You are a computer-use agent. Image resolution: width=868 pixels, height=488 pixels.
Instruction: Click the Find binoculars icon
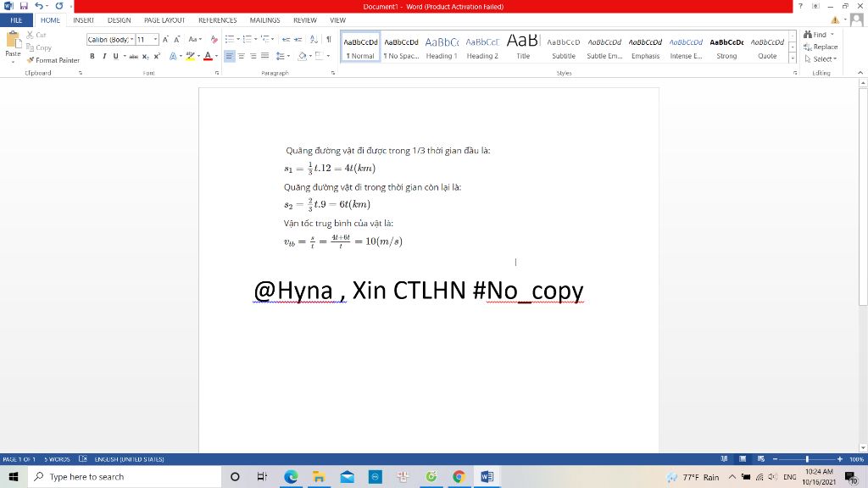[x=808, y=34]
